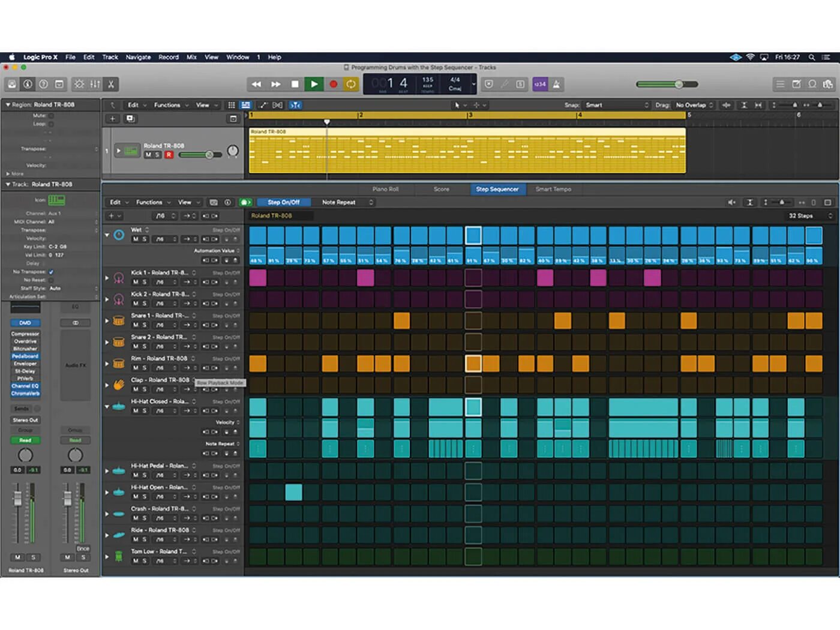Tick the region Mute checkbox
The image size is (840, 630).
[x=51, y=115]
